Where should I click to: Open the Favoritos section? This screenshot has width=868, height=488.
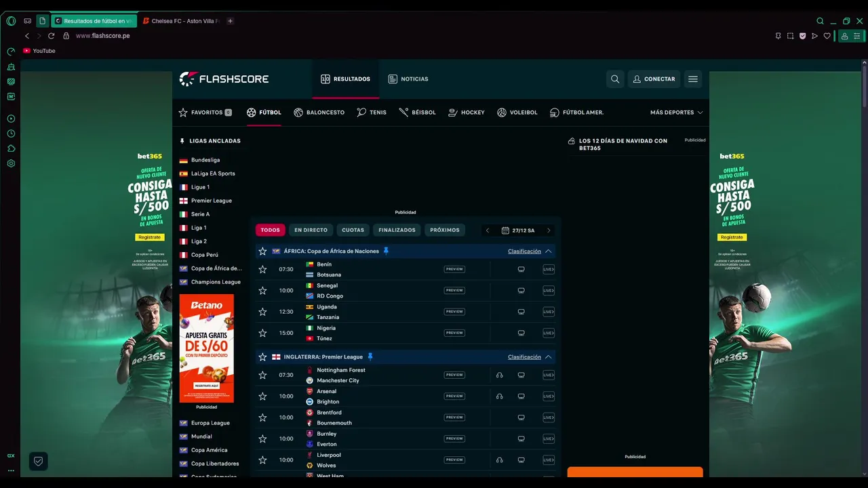click(205, 113)
